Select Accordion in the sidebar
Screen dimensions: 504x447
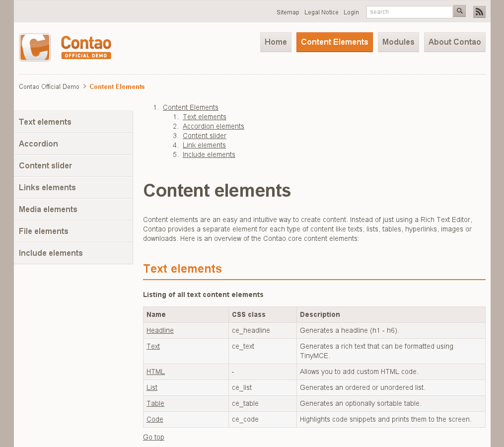click(x=39, y=144)
